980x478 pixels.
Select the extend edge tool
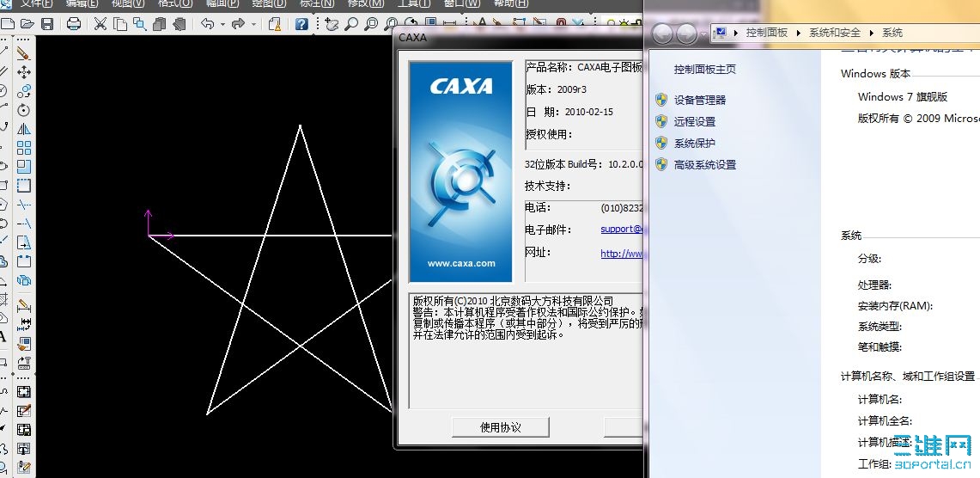pyautogui.click(x=24, y=224)
